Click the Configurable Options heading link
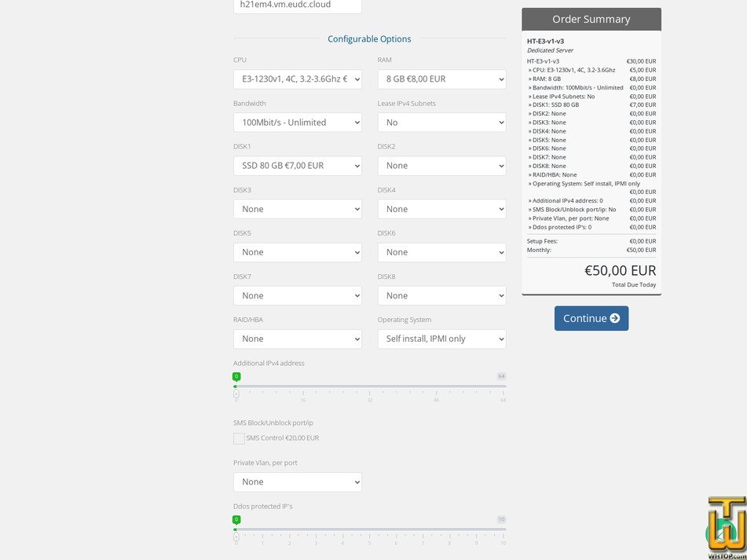The image size is (747, 560). pos(369,38)
